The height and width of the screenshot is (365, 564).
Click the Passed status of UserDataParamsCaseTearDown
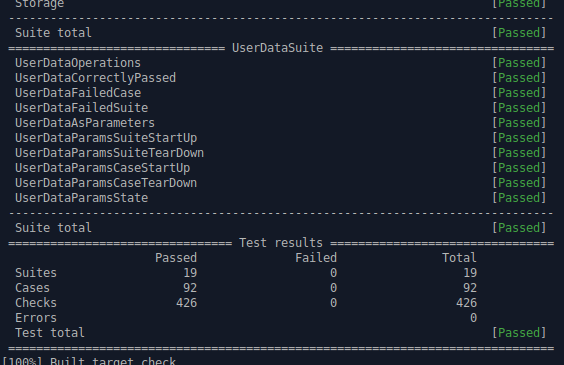519,183
